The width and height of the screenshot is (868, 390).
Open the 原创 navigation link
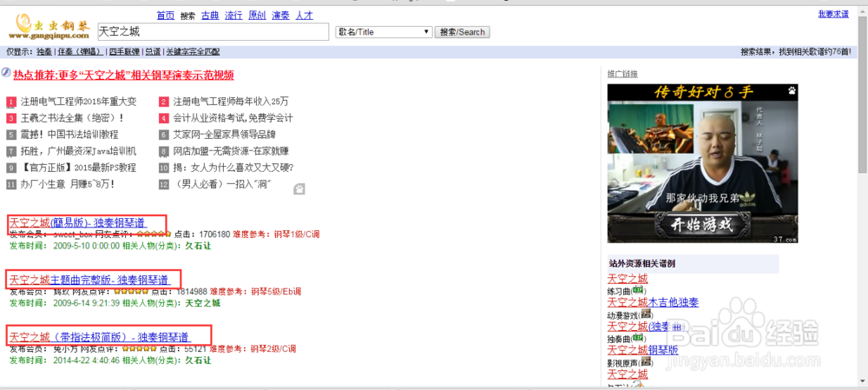coord(258,16)
